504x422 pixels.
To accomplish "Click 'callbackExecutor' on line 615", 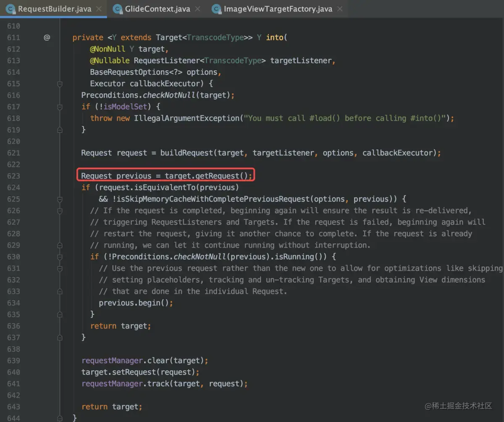I will pyautogui.click(x=165, y=84).
